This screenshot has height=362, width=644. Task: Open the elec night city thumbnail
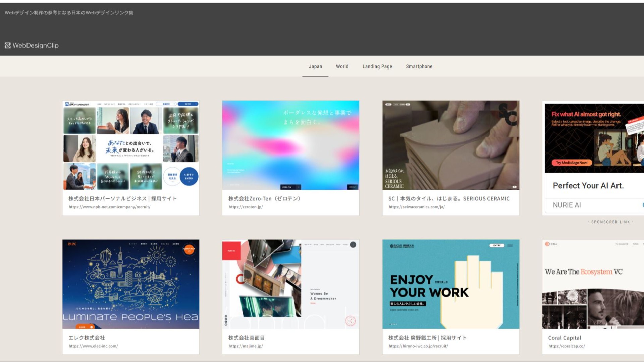131,284
